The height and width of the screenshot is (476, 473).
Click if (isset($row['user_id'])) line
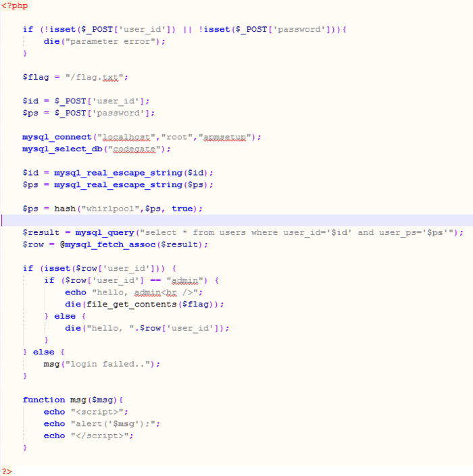click(99, 269)
